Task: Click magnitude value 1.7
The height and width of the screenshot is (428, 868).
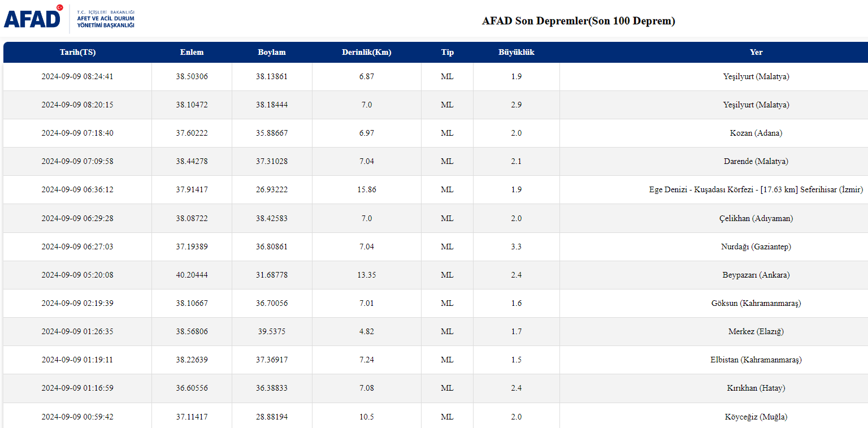Action: (517, 331)
